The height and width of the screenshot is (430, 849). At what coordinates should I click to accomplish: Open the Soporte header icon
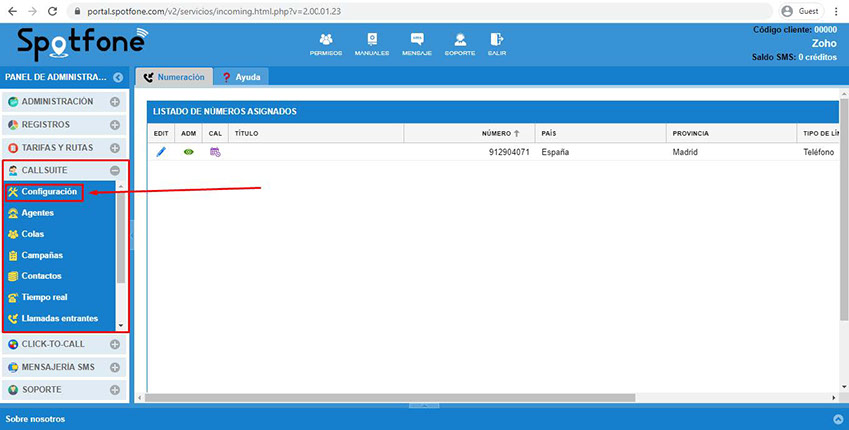point(460,42)
